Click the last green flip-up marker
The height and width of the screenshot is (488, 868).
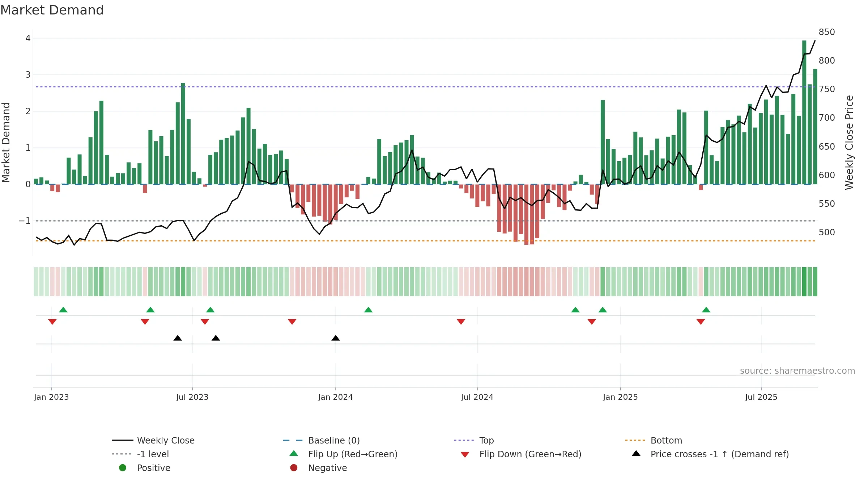[706, 310]
